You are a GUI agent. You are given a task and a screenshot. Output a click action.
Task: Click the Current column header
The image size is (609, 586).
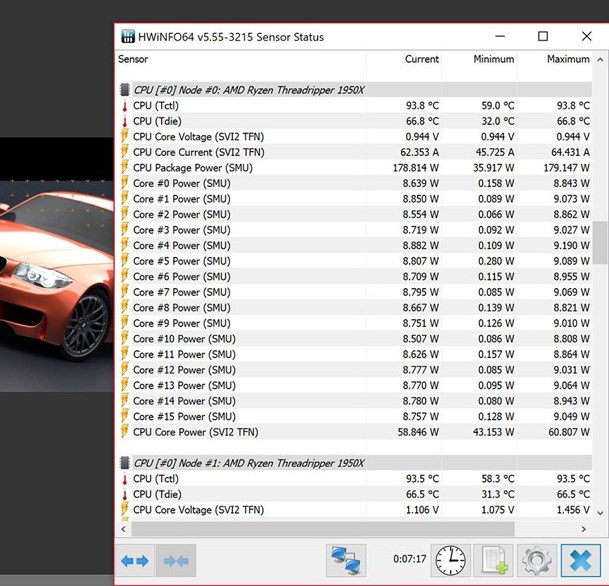click(x=421, y=59)
